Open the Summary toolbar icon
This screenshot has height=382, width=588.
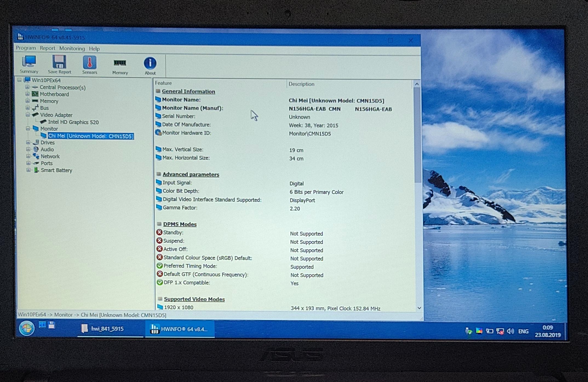tap(29, 65)
